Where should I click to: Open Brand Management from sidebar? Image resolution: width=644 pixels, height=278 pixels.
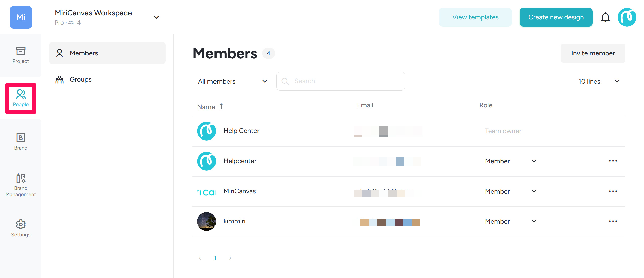tap(21, 185)
